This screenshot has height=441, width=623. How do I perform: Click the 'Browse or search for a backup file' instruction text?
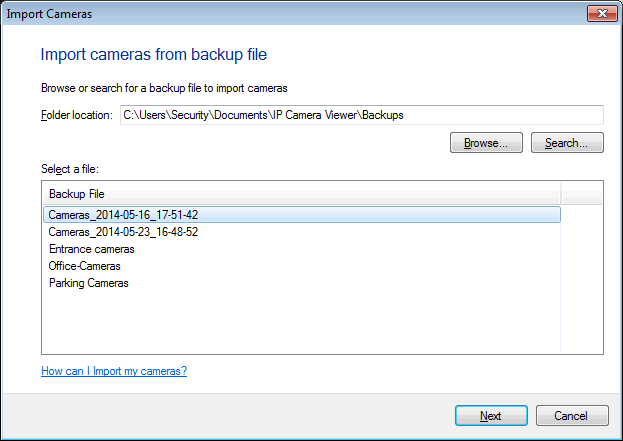point(164,88)
